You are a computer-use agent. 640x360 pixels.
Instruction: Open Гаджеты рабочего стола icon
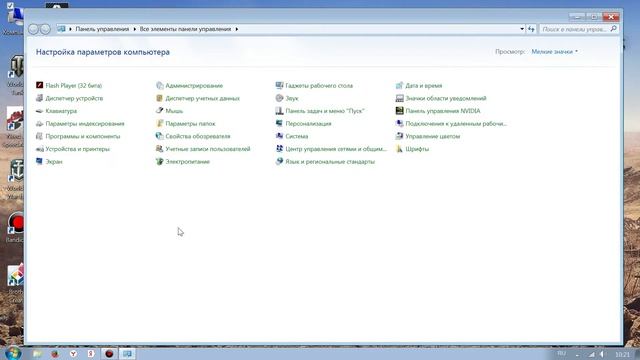[x=280, y=85]
